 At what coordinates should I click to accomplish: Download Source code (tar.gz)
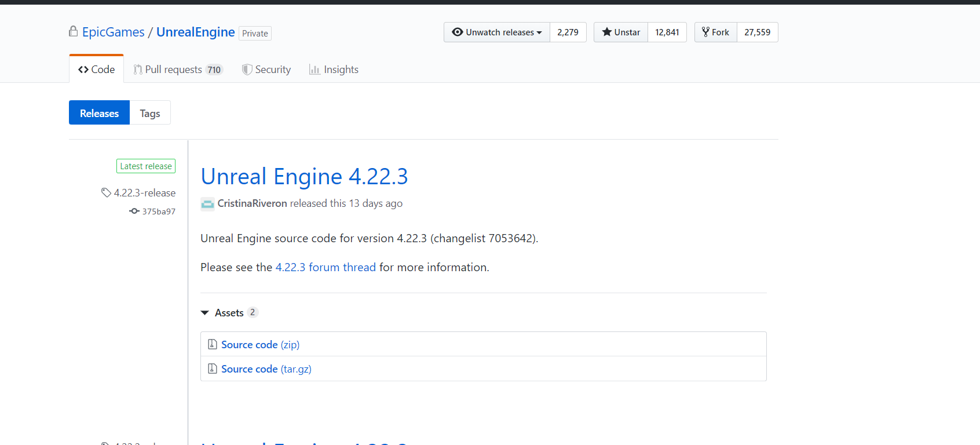(x=266, y=369)
